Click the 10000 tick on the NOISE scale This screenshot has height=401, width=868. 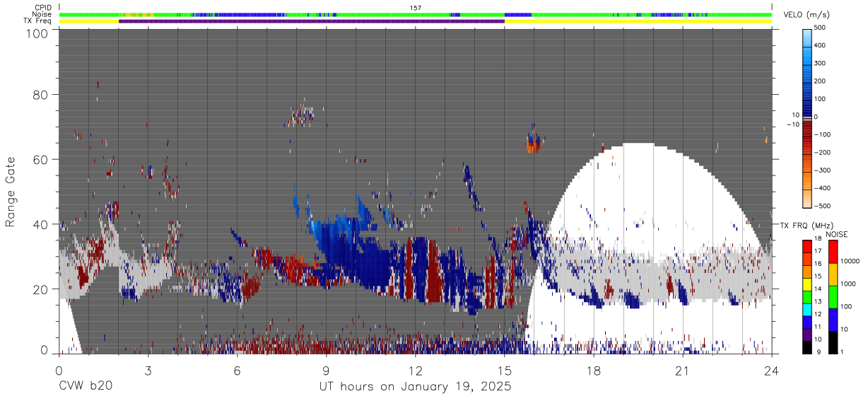pyautogui.click(x=851, y=262)
